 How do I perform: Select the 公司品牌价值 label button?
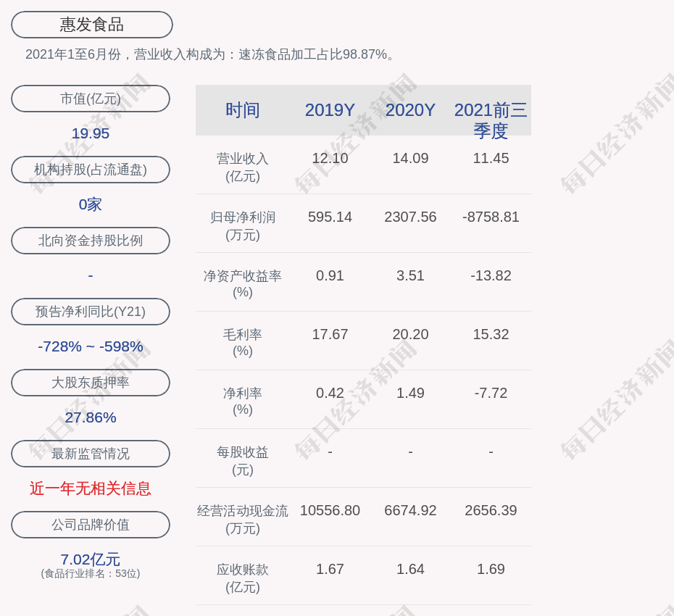coord(91,525)
